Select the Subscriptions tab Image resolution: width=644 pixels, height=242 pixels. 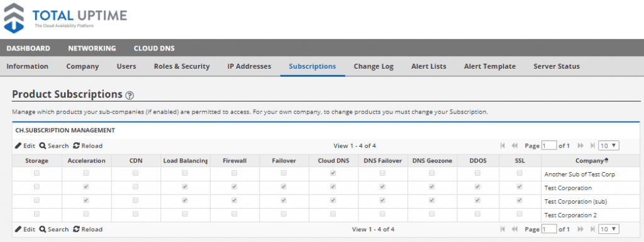(313, 66)
